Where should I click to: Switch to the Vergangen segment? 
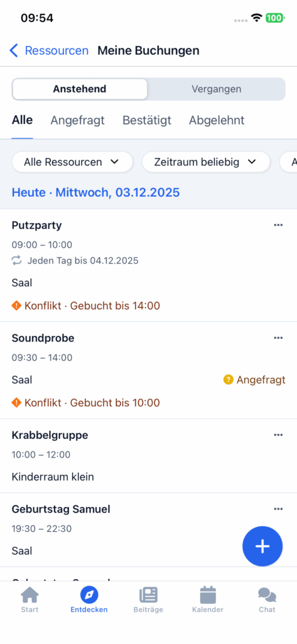pos(216,89)
